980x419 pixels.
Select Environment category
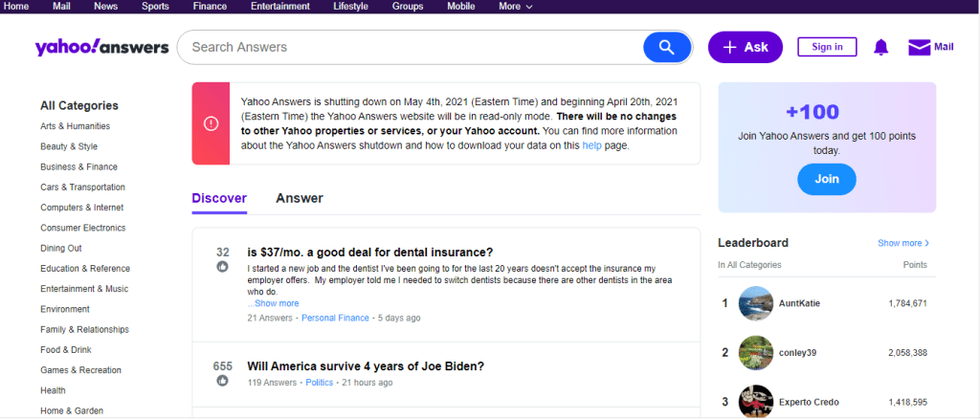pyautogui.click(x=65, y=309)
